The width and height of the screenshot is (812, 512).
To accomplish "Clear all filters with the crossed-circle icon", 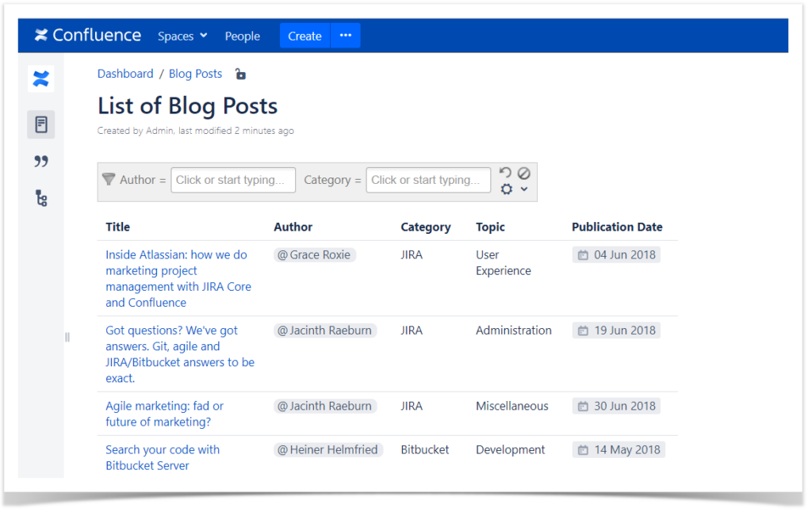I will [x=523, y=173].
